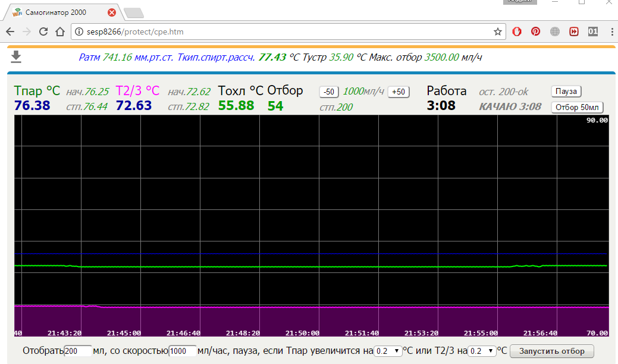Click the chart time label 21:50:00

point(302,333)
